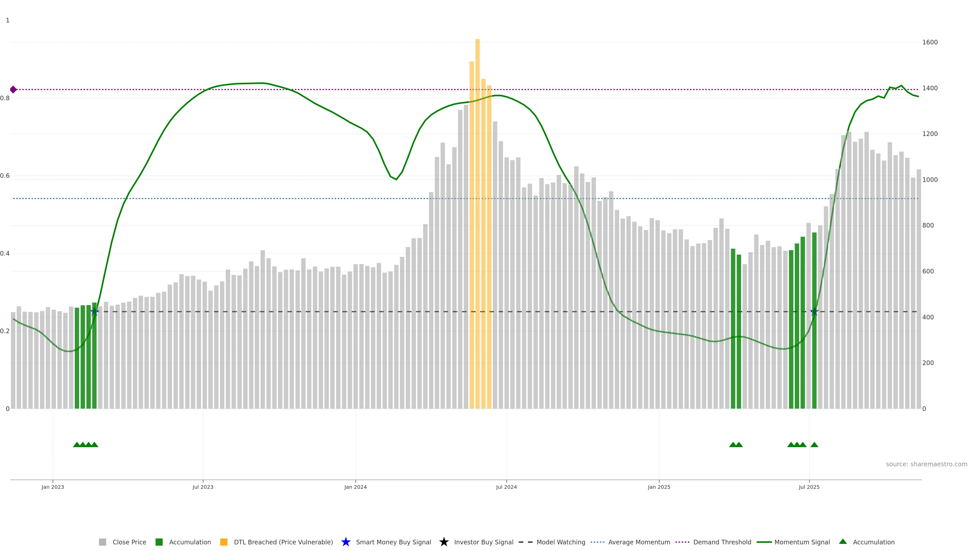Click the gray Close Price legend swatch
The image size is (980, 551).
coord(102,542)
